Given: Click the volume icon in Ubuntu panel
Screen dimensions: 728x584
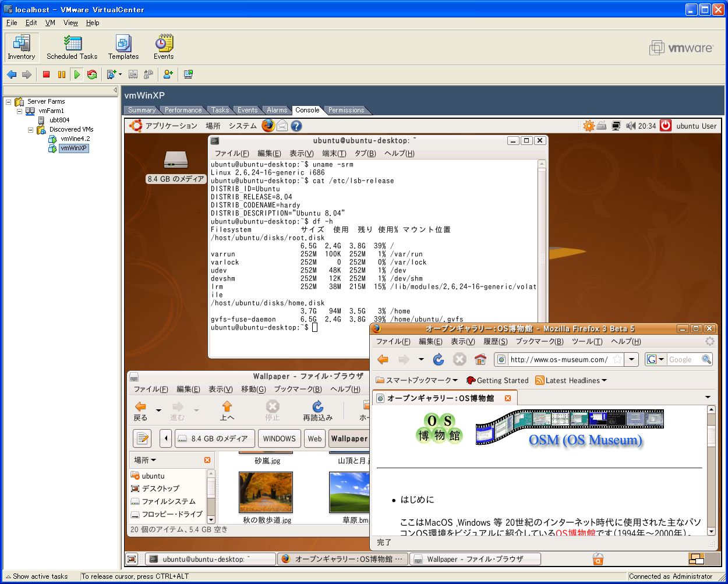Looking at the screenshot, I should [x=631, y=126].
